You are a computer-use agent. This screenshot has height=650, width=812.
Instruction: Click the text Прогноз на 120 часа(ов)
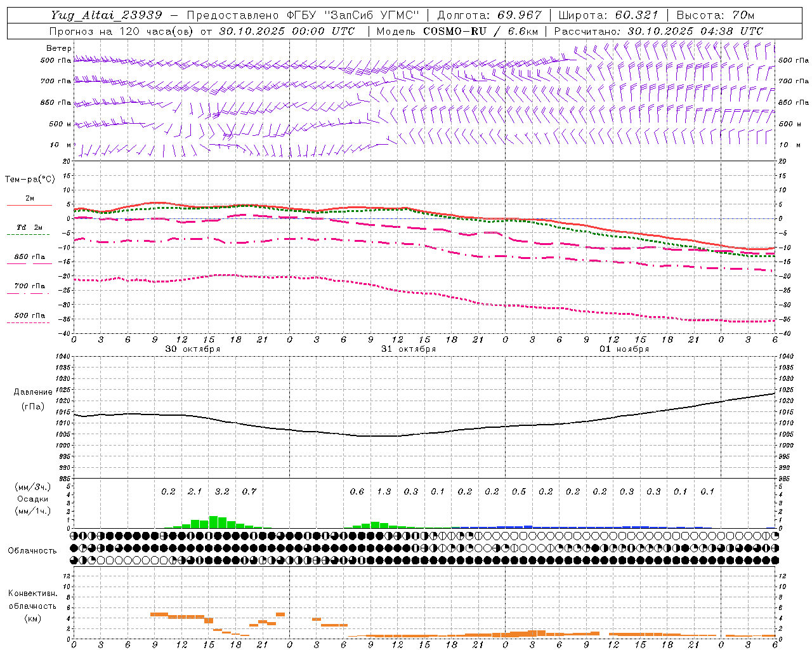(122, 31)
